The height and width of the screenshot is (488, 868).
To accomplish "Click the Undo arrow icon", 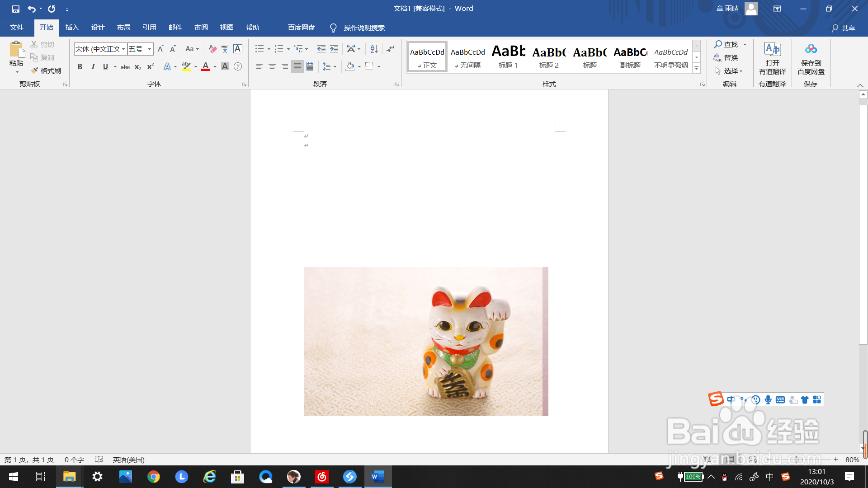I will coord(31,9).
